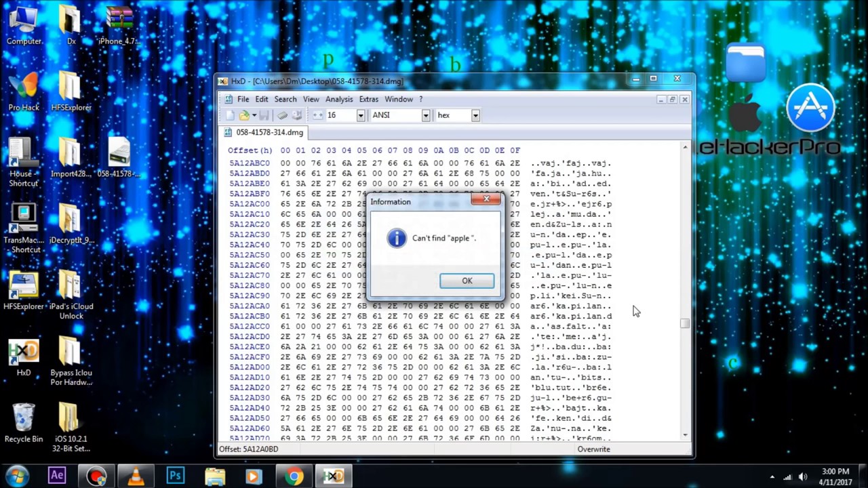The width and height of the screenshot is (868, 488).
Task: Open the Window menu in HxD
Action: coord(399,99)
